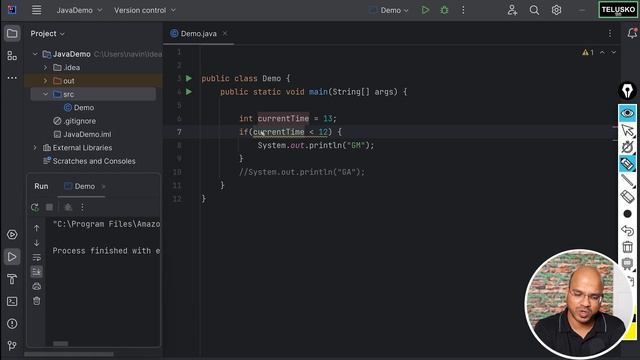This screenshot has width=640, height=360.
Task: Place cursor on currentTime in if condition
Action: click(x=279, y=132)
